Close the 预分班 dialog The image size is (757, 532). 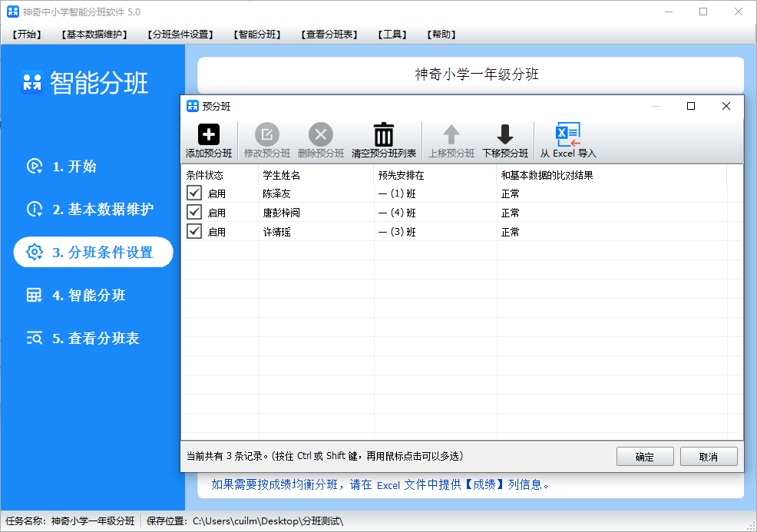point(726,106)
